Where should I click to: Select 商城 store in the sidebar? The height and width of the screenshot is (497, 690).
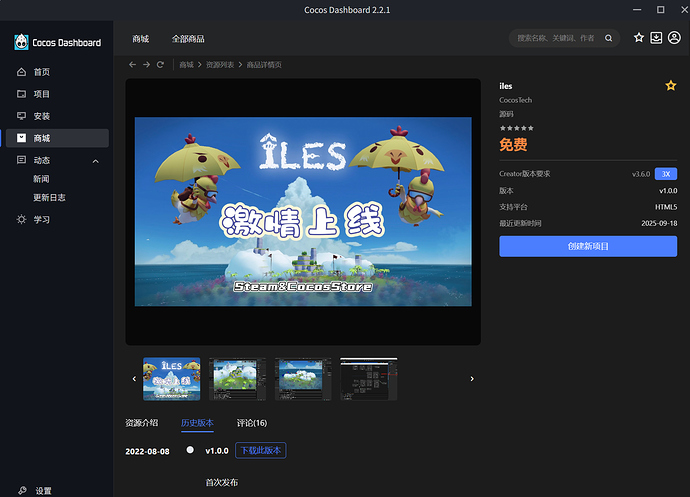(57, 138)
